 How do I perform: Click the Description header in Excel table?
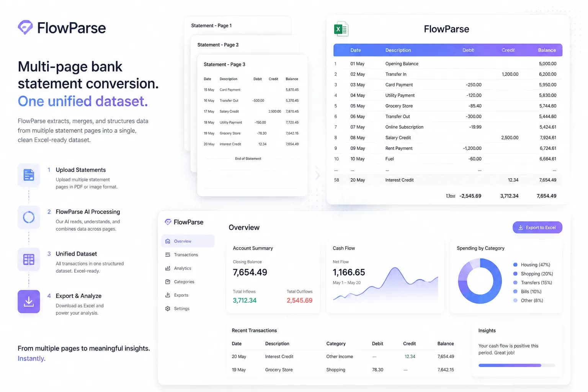coord(398,50)
